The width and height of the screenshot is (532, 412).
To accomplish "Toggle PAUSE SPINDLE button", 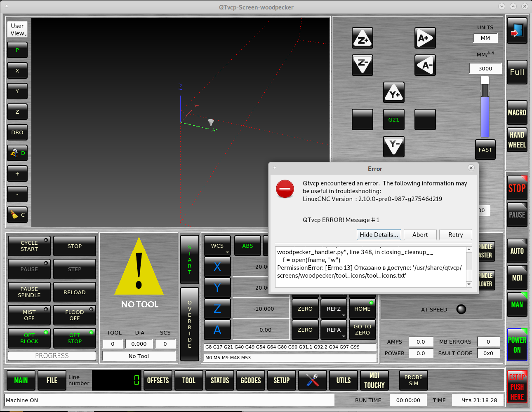I will point(29,292).
